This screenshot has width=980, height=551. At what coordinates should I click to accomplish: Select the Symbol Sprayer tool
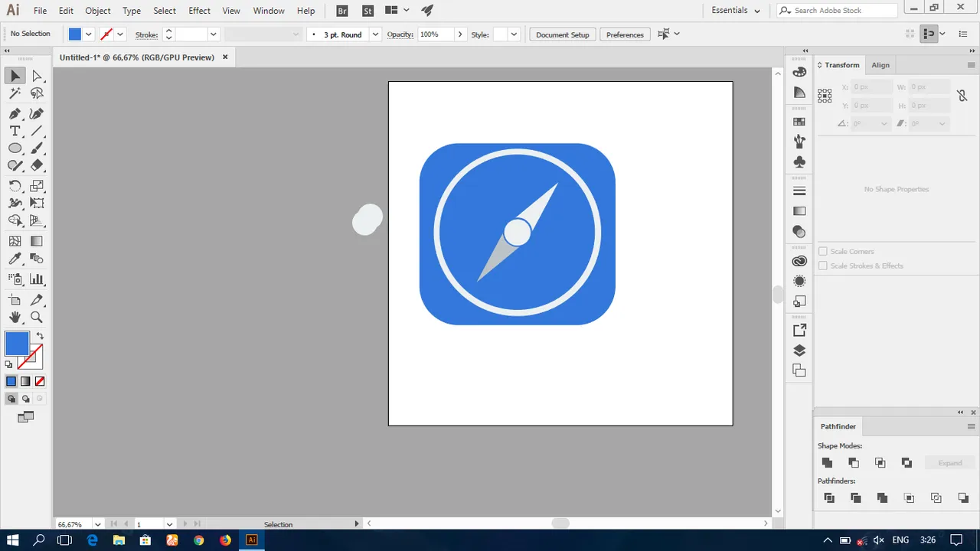(15, 279)
